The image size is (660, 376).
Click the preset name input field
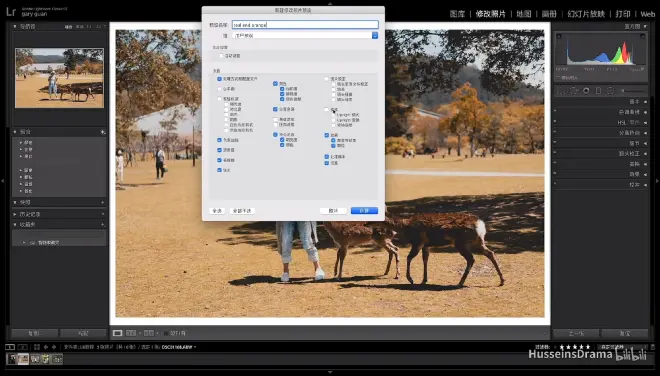pyautogui.click(x=305, y=25)
